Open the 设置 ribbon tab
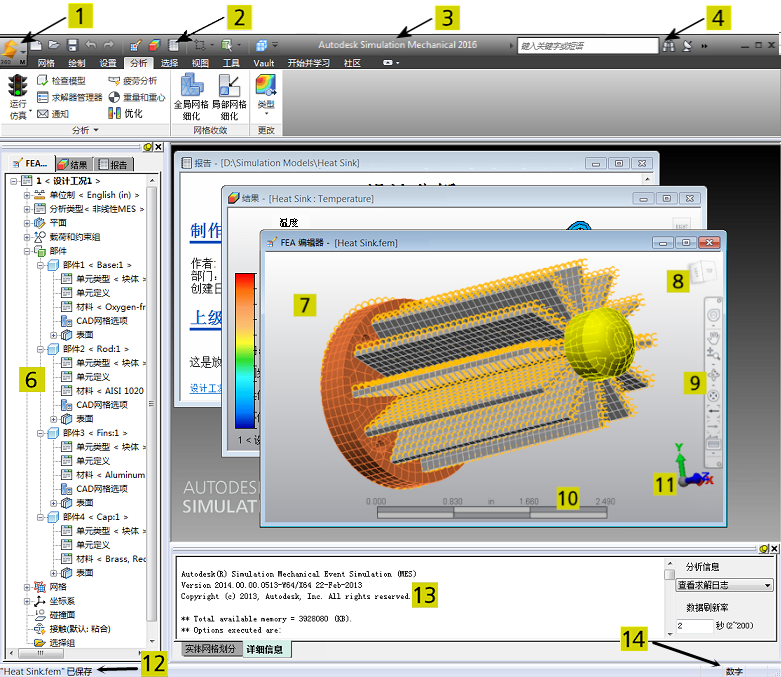 coord(108,63)
